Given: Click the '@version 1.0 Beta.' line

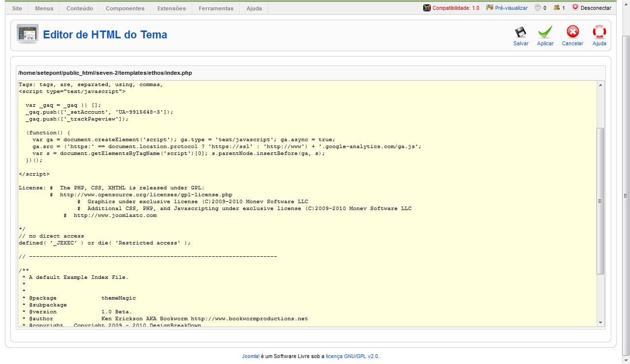Looking at the screenshot, I should pos(77,311).
